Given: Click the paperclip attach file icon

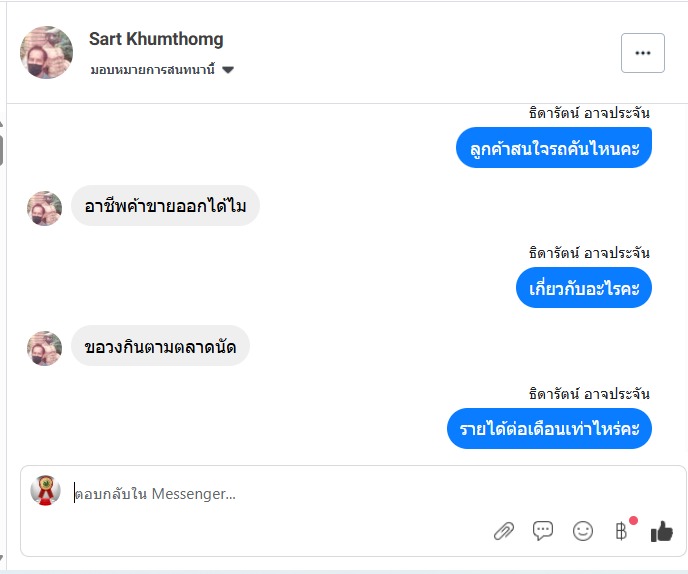Looking at the screenshot, I should tap(504, 531).
